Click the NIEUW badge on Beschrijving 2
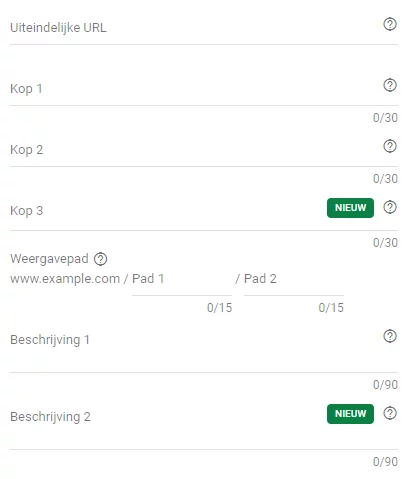This screenshot has height=479, width=408. pos(350,414)
